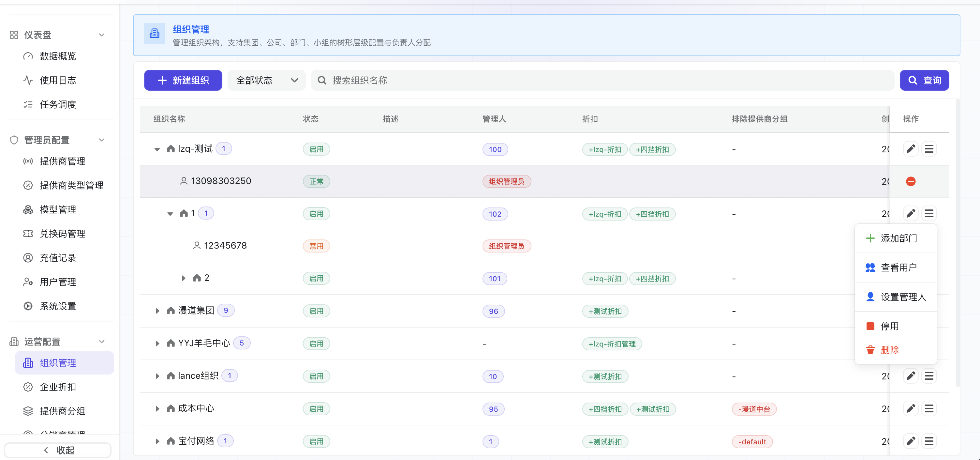Choose 设置管理人 from the context menu
980x460 pixels.
(x=896, y=297)
